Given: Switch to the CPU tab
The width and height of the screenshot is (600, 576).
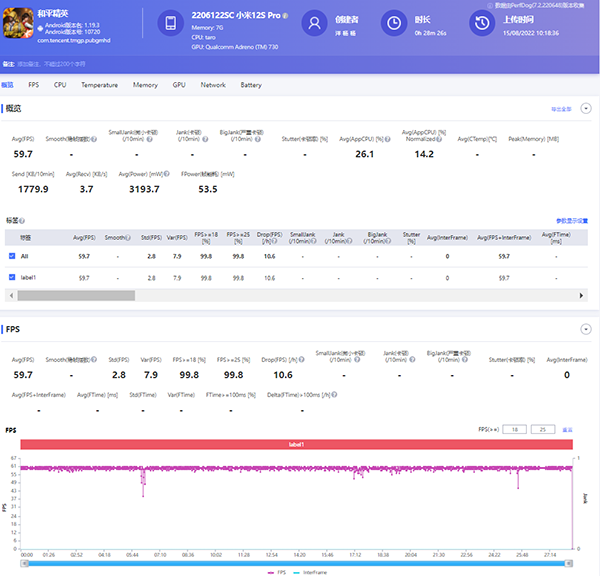Looking at the screenshot, I should (x=60, y=85).
